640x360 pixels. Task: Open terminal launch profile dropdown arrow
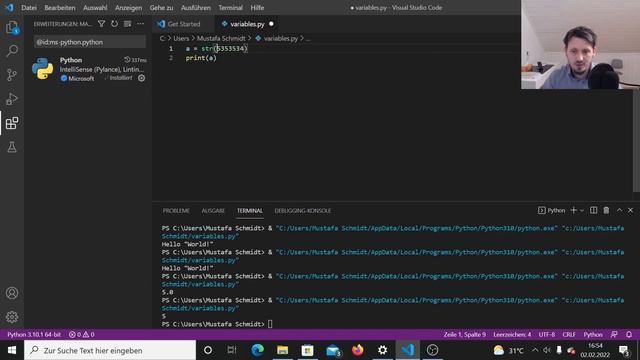[582, 211]
